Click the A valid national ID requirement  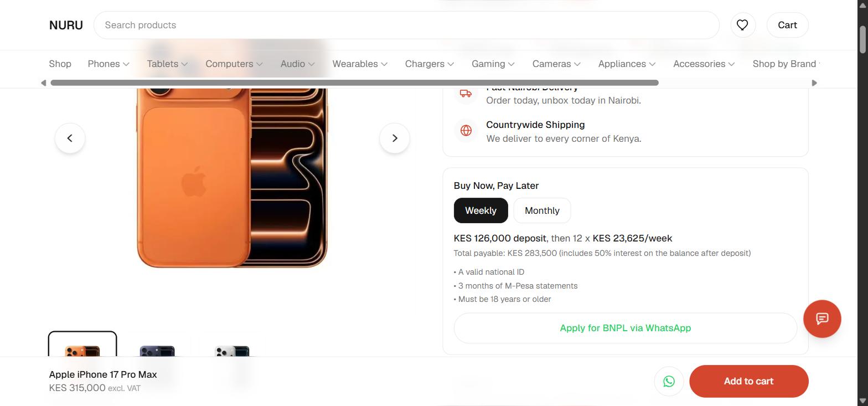pyautogui.click(x=489, y=272)
